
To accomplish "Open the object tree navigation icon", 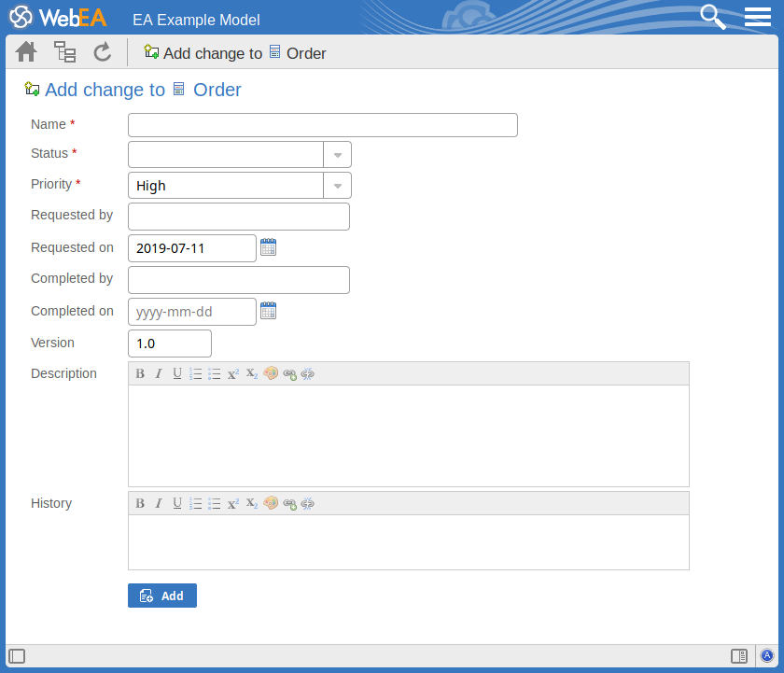I will tap(64, 52).
